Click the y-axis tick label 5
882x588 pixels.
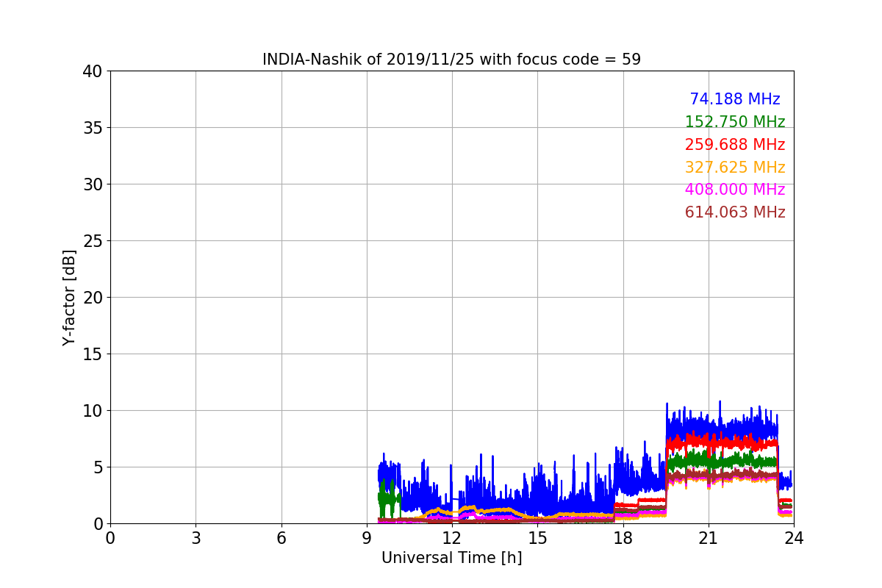98,467
